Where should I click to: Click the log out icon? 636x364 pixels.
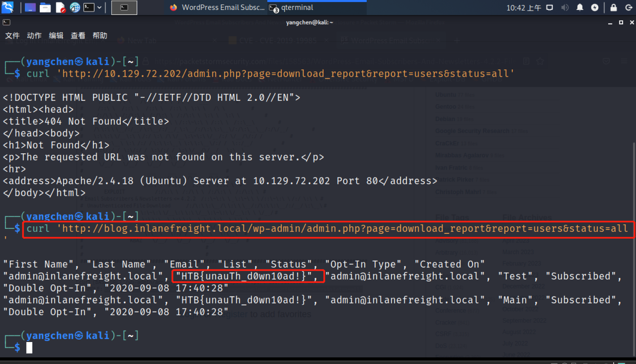click(629, 7)
